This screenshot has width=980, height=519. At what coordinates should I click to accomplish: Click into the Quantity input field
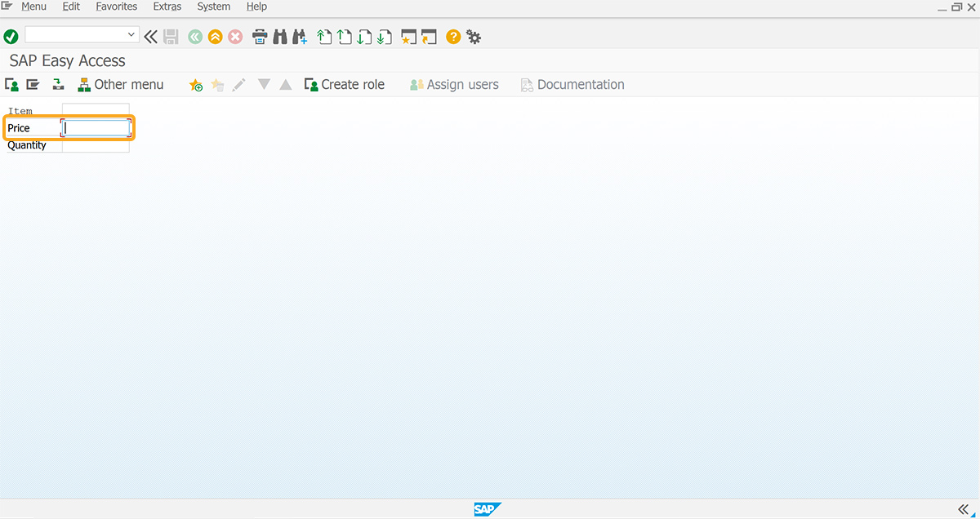(x=96, y=145)
